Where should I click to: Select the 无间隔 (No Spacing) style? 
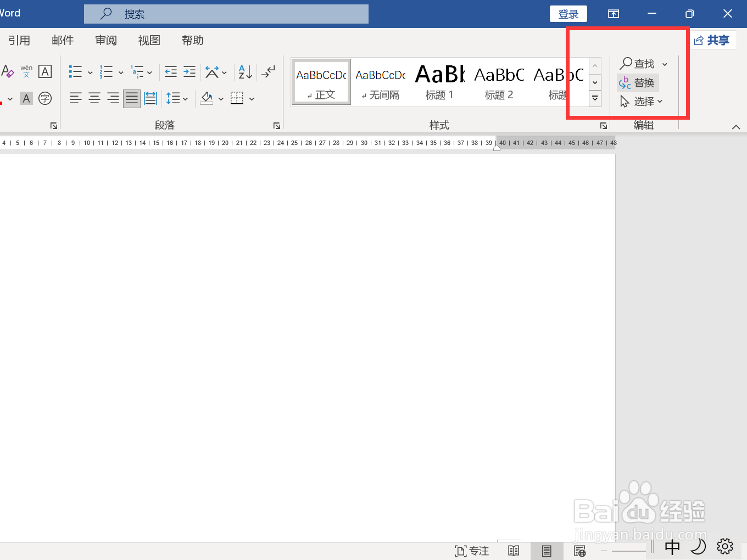tap(381, 82)
